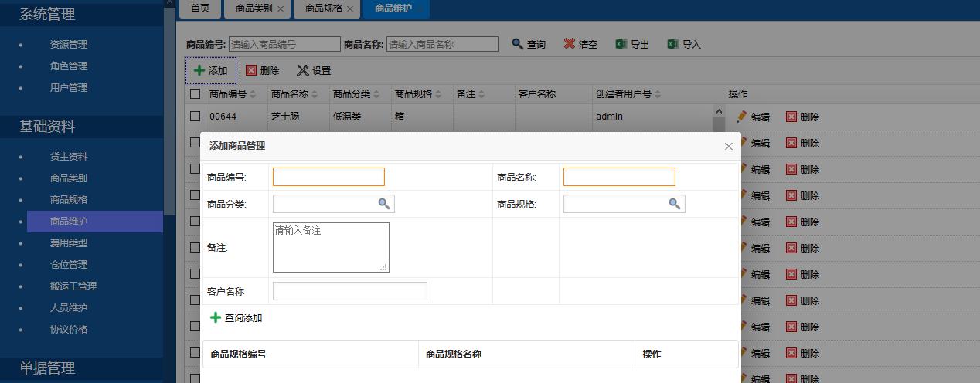Toggle the select-all checkbox in table header
The height and width of the screenshot is (383, 980).
coord(196,94)
